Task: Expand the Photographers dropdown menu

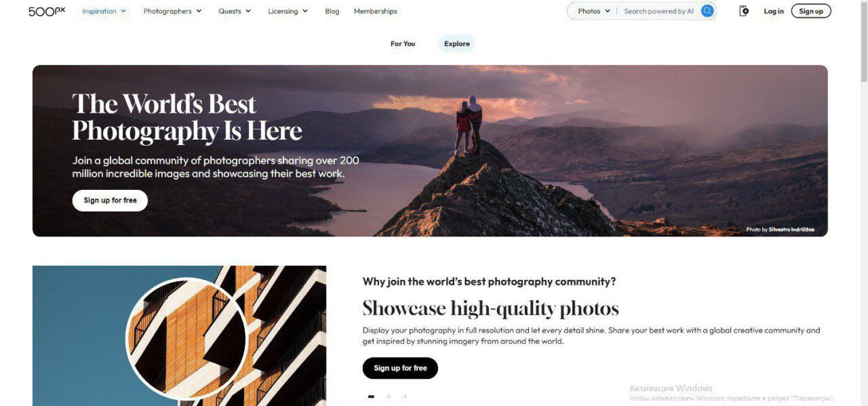Action: [172, 11]
